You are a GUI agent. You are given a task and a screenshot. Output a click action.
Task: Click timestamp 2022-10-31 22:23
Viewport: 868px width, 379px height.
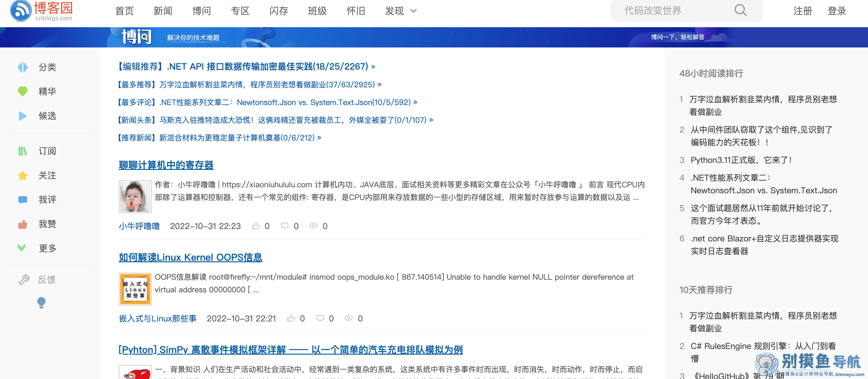(x=205, y=226)
